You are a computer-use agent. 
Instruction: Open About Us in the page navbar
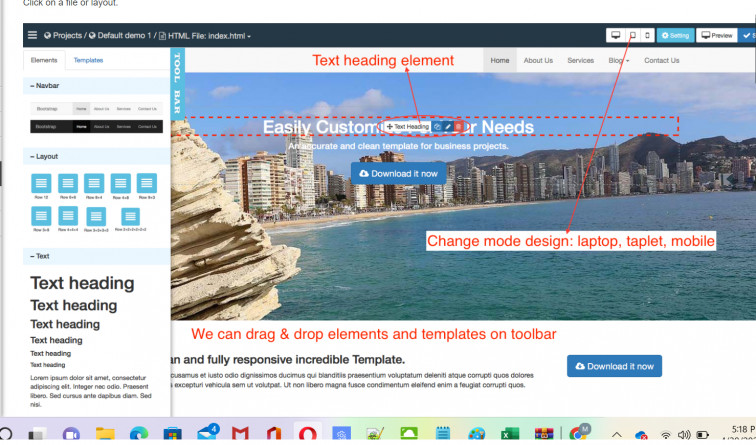pyautogui.click(x=538, y=60)
